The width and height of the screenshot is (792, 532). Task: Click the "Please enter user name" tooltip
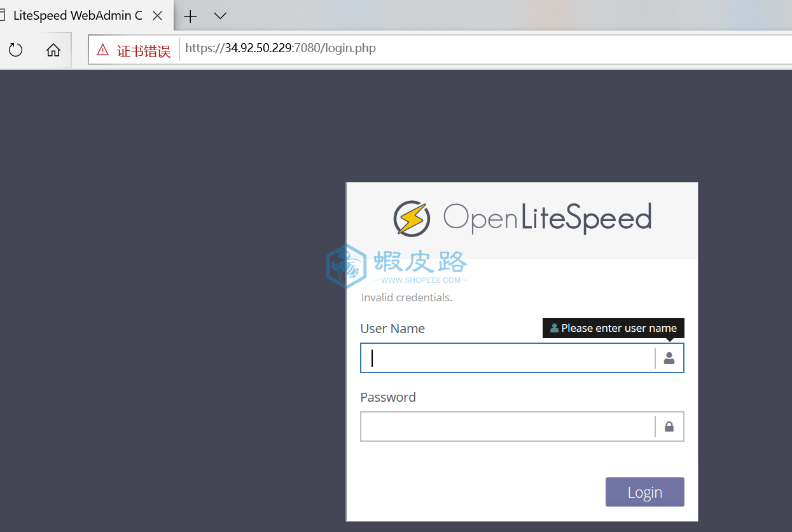pyautogui.click(x=613, y=328)
